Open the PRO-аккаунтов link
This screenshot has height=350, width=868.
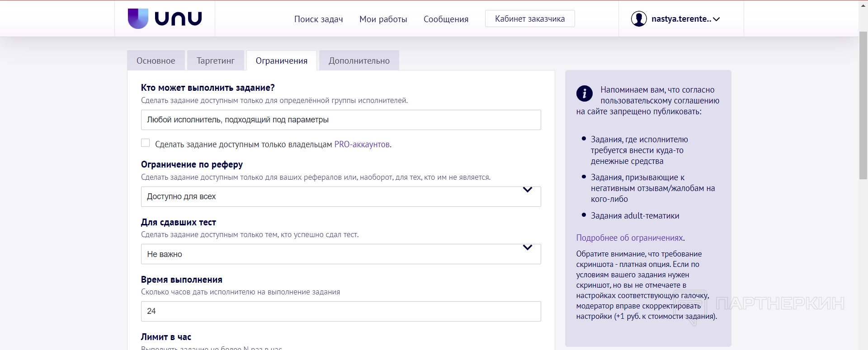tap(362, 145)
